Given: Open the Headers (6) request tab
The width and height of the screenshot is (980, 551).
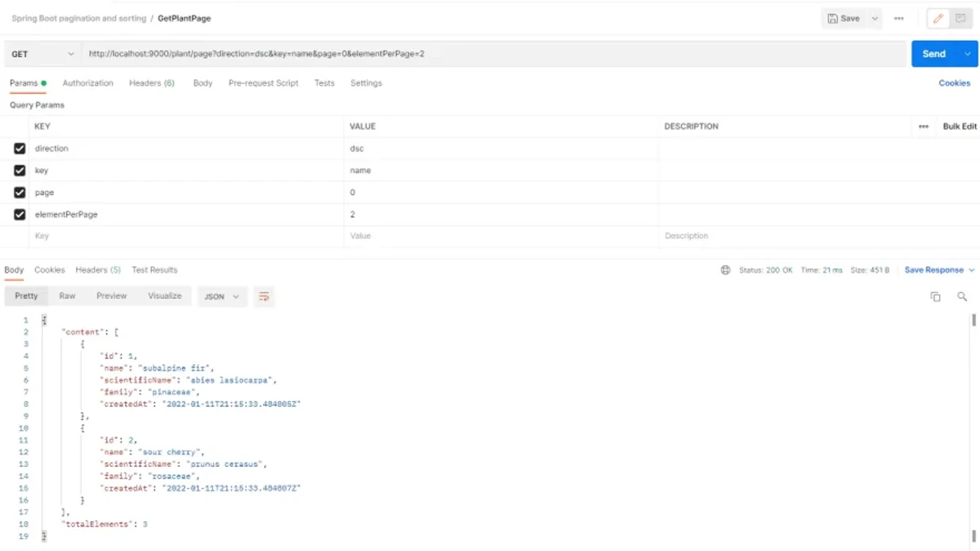Looking at the screenshot, I should coord(152,83).
